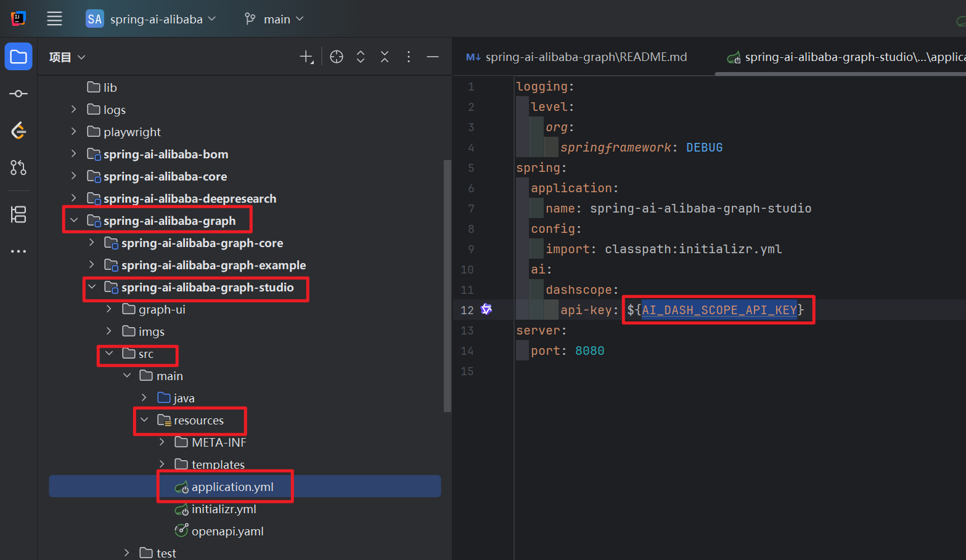Click the IntelliJ IDEA logo
Viewport: 966px width, 560px height.
tap(17, 18)
